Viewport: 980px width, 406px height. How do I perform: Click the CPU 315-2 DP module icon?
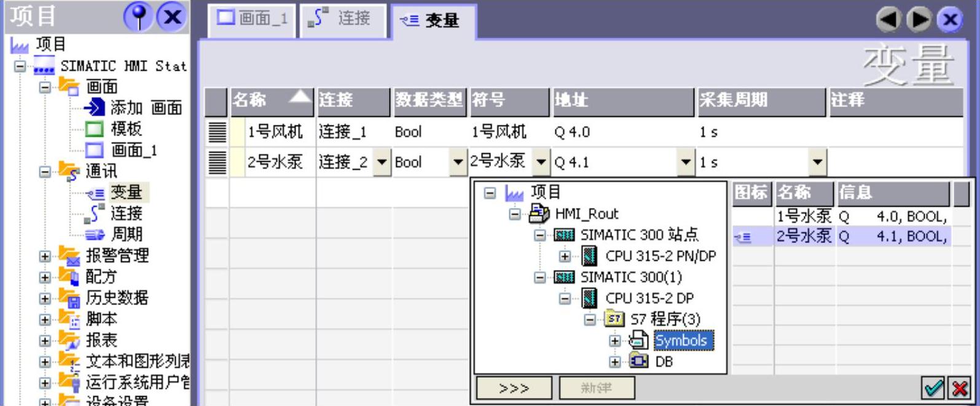click(589, 299)
